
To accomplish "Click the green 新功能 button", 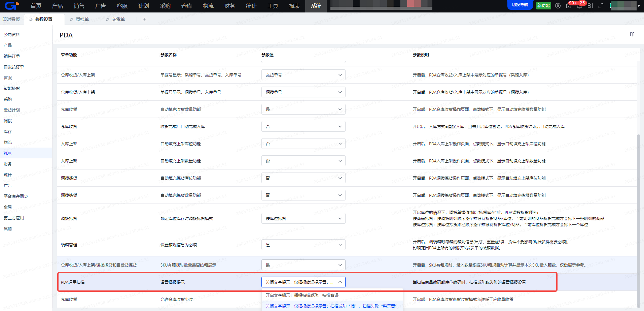I will (x=543, y=6).
